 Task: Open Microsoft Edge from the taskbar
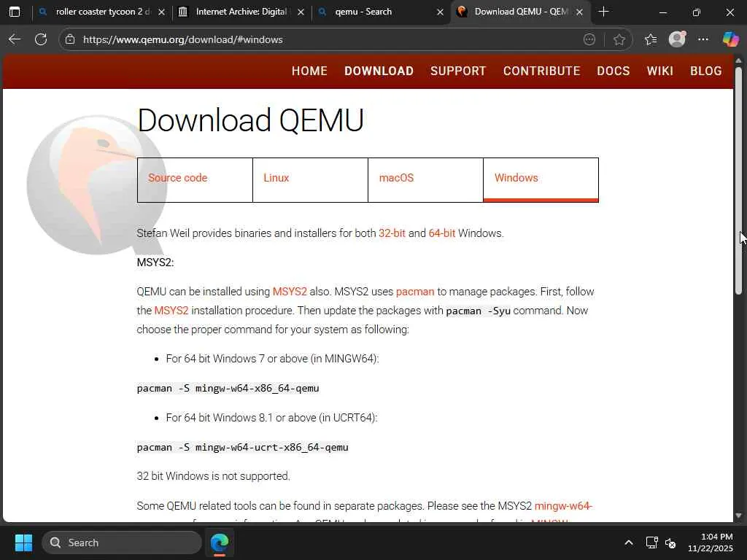220,542
